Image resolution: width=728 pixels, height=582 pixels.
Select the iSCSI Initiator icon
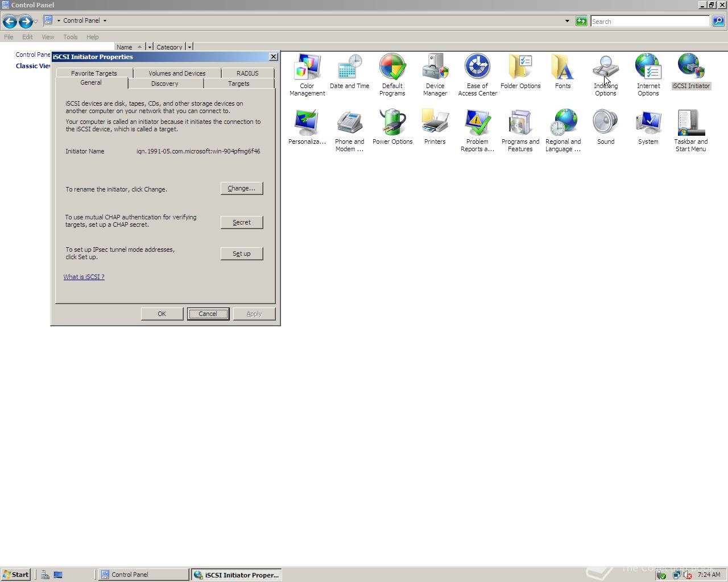pos(691,72)
